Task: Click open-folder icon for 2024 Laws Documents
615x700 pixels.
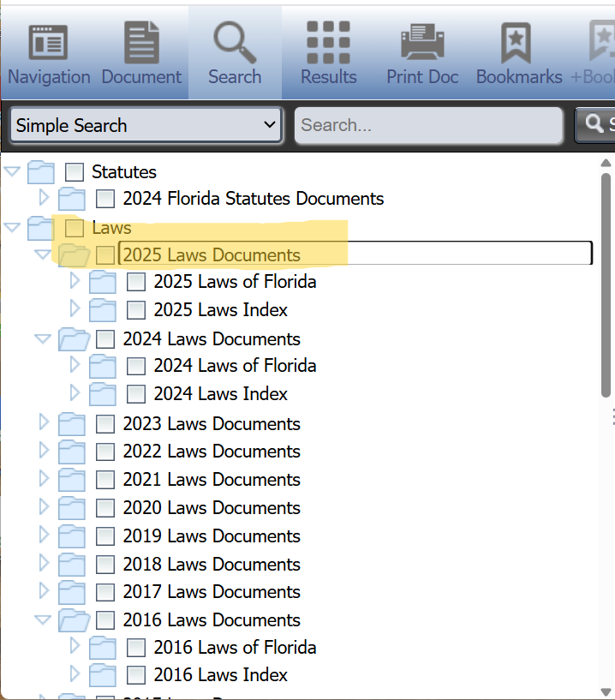Action: coord(74,339)
